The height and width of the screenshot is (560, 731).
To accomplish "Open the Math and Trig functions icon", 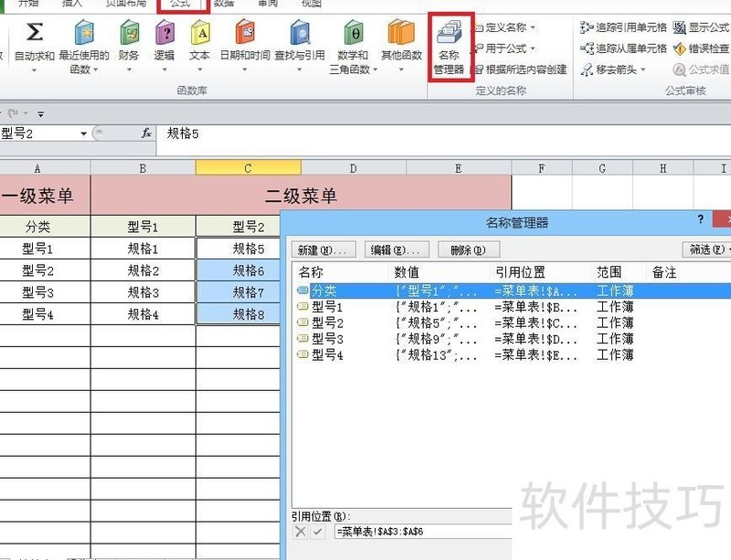I will coord(354,33).
